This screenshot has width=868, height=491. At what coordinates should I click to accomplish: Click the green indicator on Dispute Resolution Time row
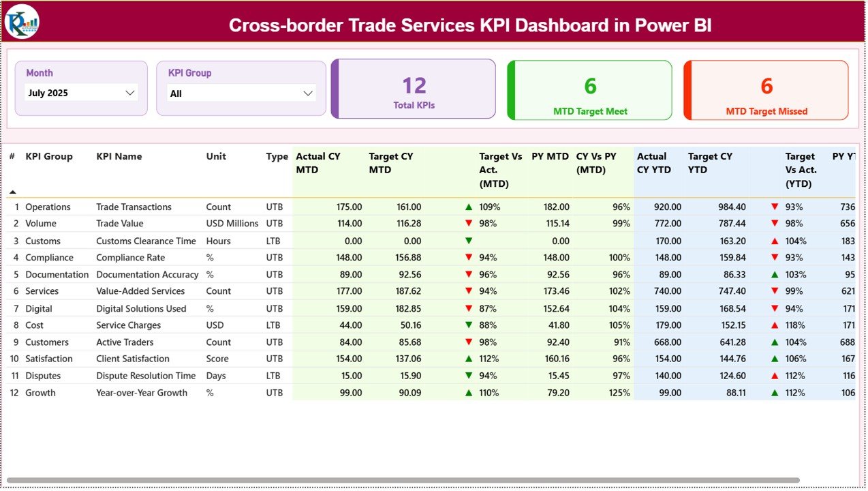(x=469, y=375)
